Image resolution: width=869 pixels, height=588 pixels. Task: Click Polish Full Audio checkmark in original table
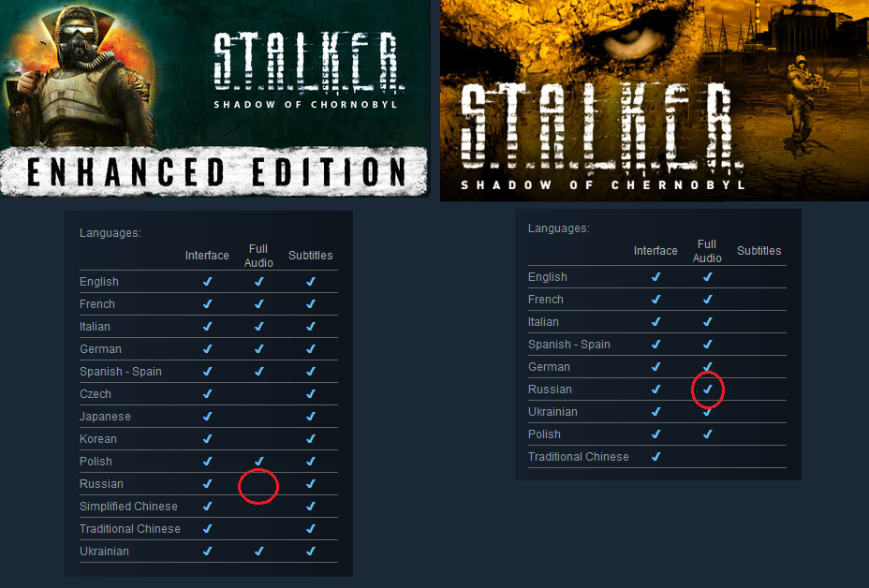(x=708, y=434)
